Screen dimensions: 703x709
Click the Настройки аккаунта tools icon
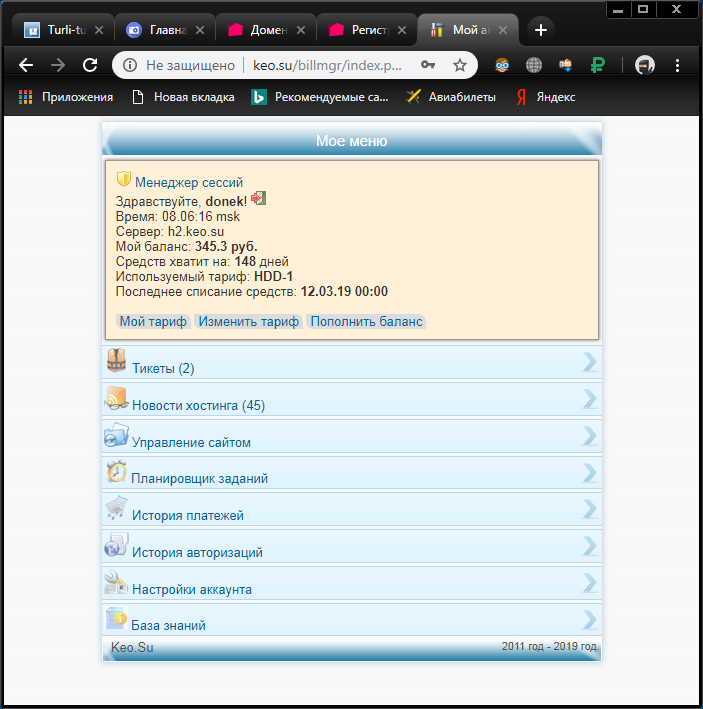pos(117,583)
